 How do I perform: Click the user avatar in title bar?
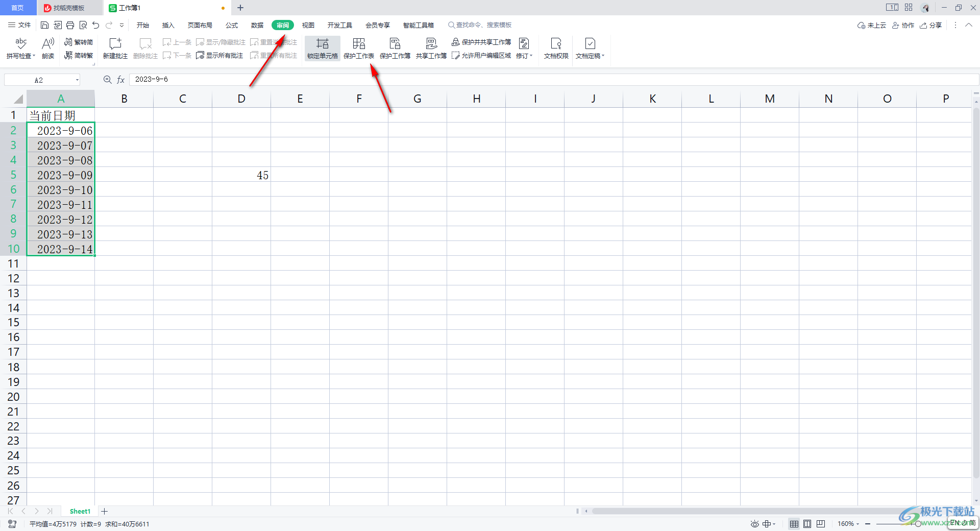[925, 8]
